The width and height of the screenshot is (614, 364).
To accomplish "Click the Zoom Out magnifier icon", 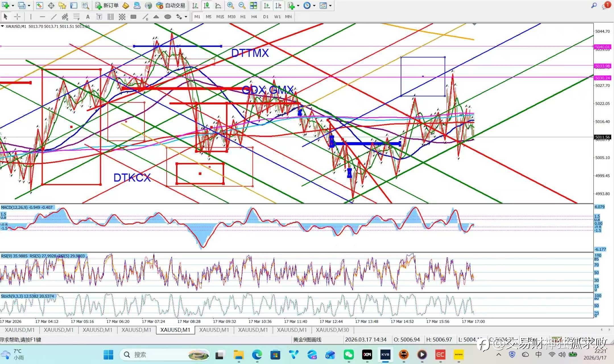I will click(x=242, y=5).
